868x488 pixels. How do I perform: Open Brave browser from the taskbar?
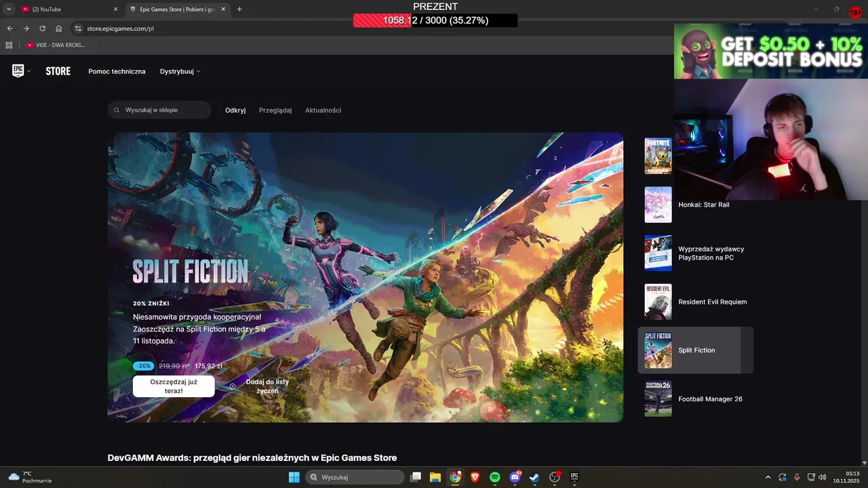tap(475, 477)
